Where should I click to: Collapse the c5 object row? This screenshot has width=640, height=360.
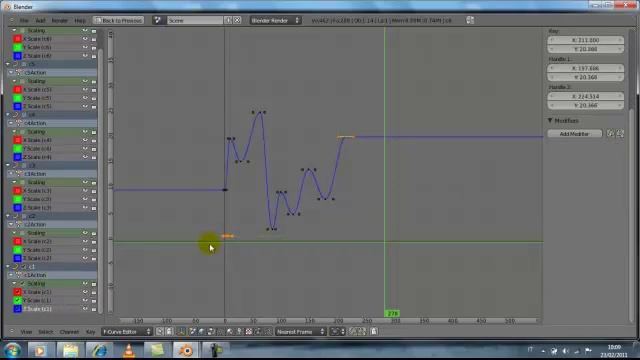coord(8,64)
